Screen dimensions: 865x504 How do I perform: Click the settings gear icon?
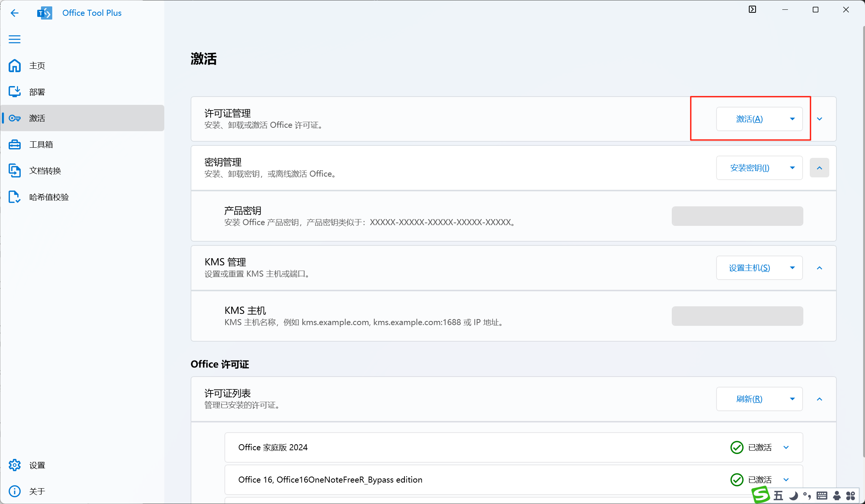14,465
